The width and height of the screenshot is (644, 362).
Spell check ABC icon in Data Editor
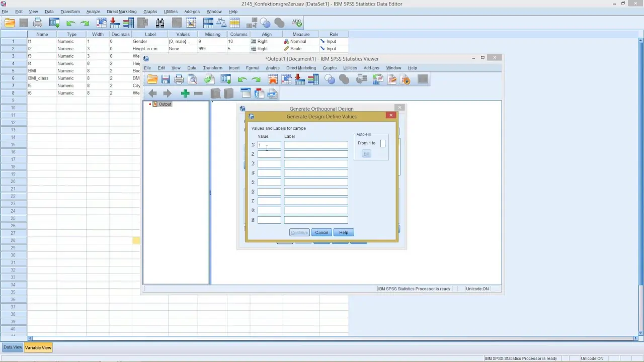coord(296,23)
